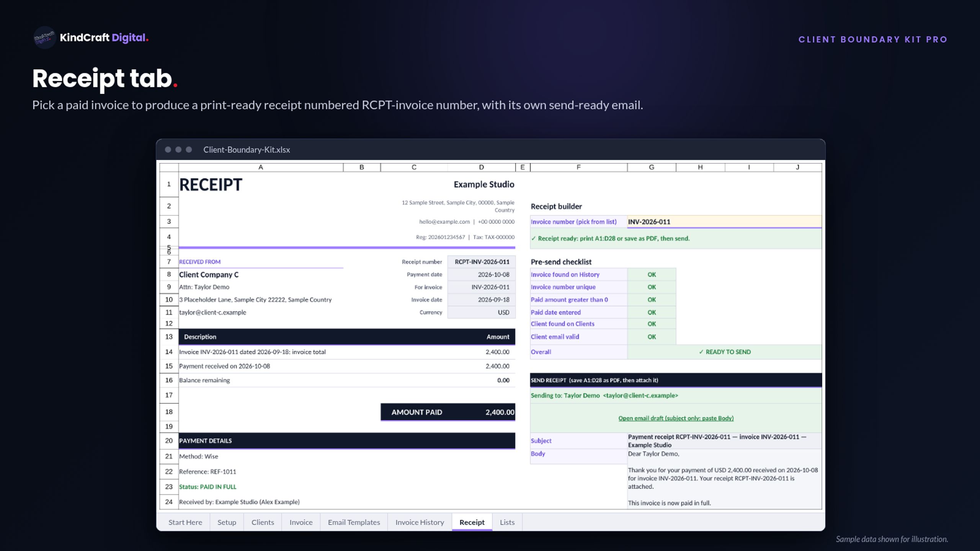
Task: Switch to the Setup sheet tab
Action: pyautogui.click(x=227, y=522)
